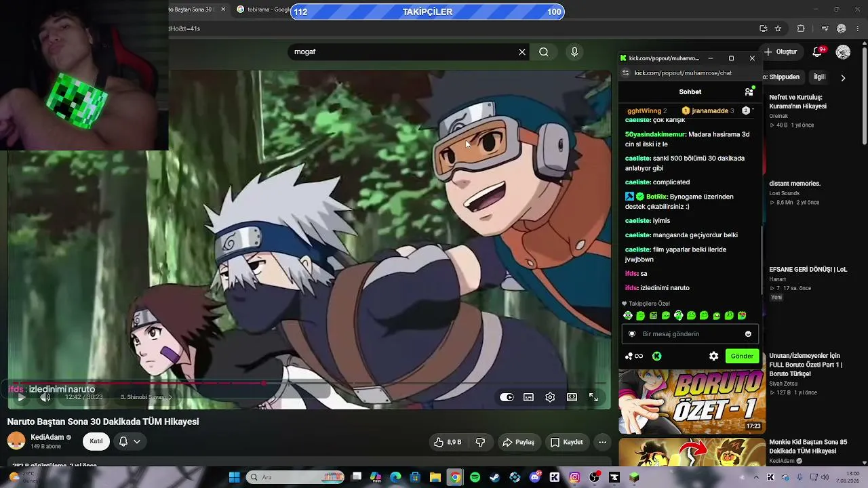Play the paused YouTube video

click(x=21, y=397)
